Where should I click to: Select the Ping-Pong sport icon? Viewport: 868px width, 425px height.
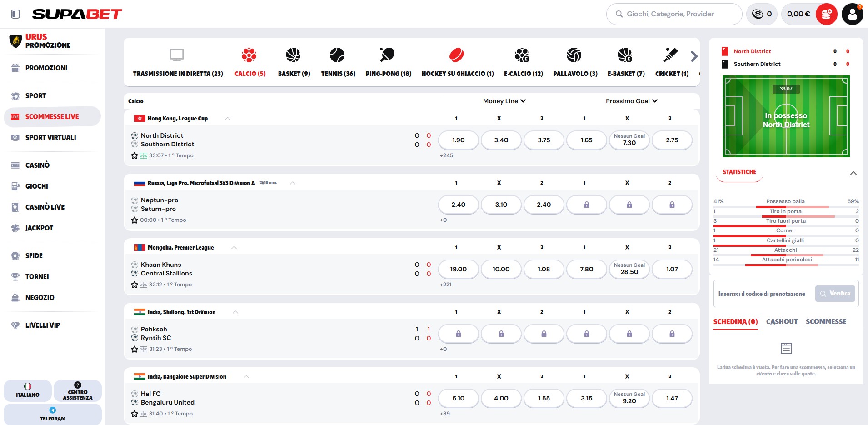click(x=387, y=55)
